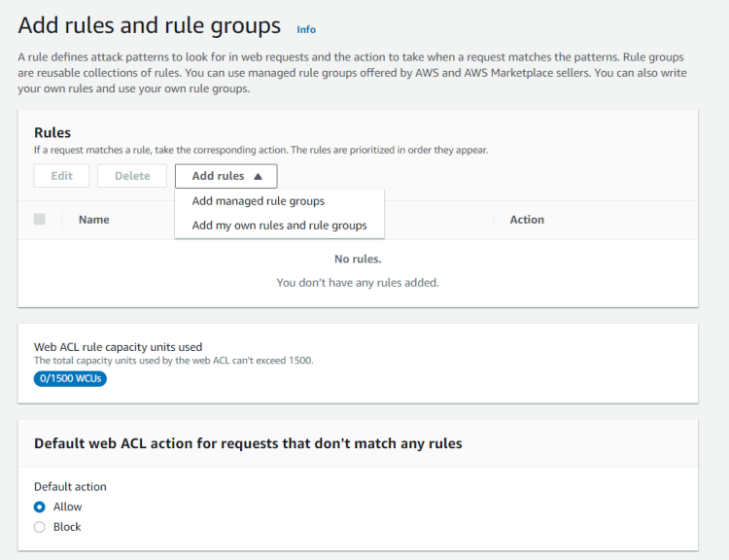Click the Default web ACL action heading
The height and width of the screenshot is (560, 729).
(x=248, y=443)
